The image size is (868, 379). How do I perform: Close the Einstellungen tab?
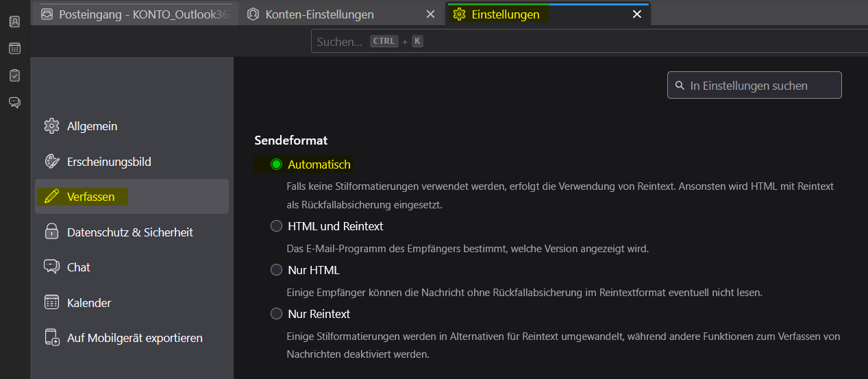tap(636, 14)
